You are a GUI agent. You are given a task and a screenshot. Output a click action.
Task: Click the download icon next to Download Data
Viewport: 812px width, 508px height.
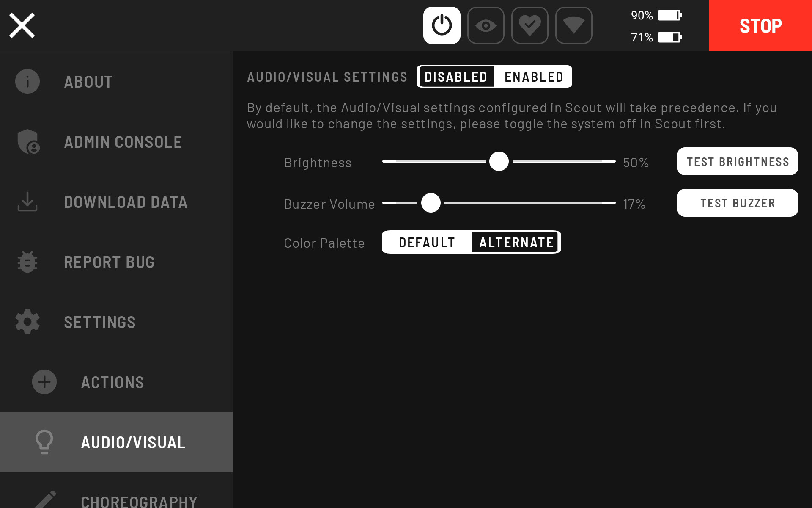click(x=27, y=202)
